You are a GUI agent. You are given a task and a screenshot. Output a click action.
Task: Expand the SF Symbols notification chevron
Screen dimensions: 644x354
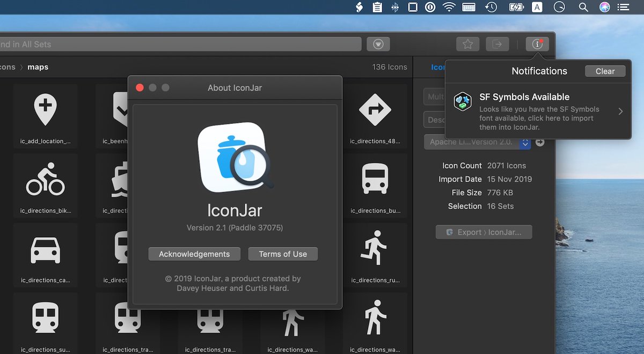pos(620,112)
